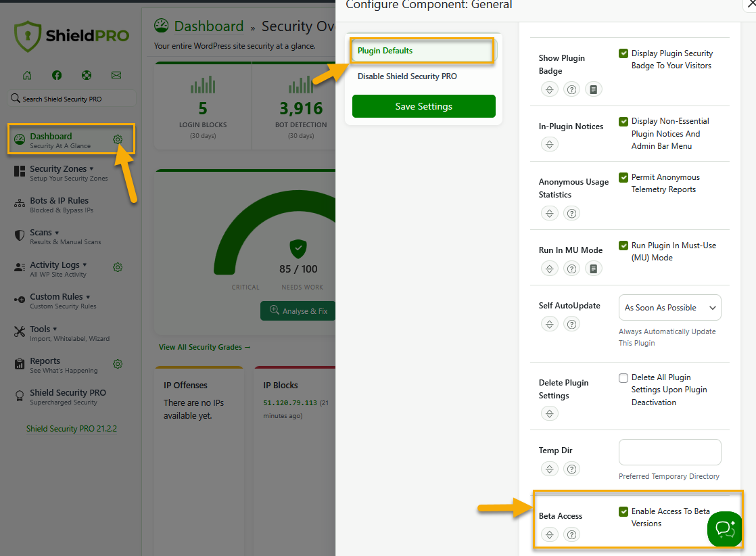756x556 pixels.
Task: Click Search Shield Security PRO field
Action: click(72, 99)
